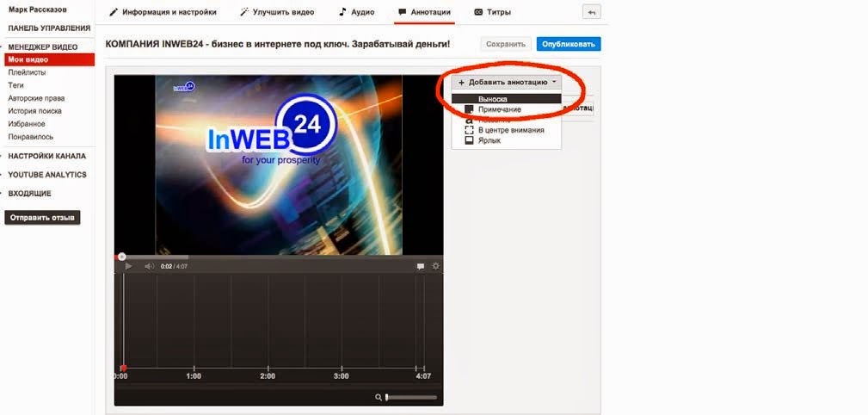
Task: Click the magic wand icon on Улучшить видео
Action: (244, 12)
